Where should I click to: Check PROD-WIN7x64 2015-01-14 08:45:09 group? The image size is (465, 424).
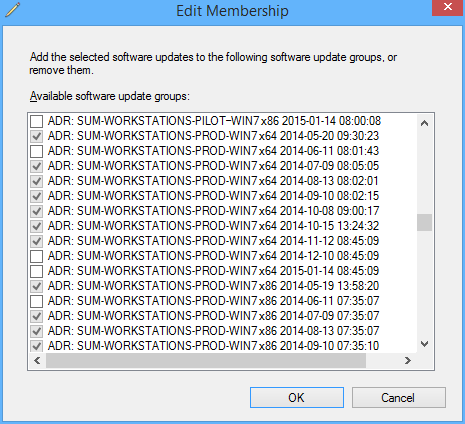point(37,271)
